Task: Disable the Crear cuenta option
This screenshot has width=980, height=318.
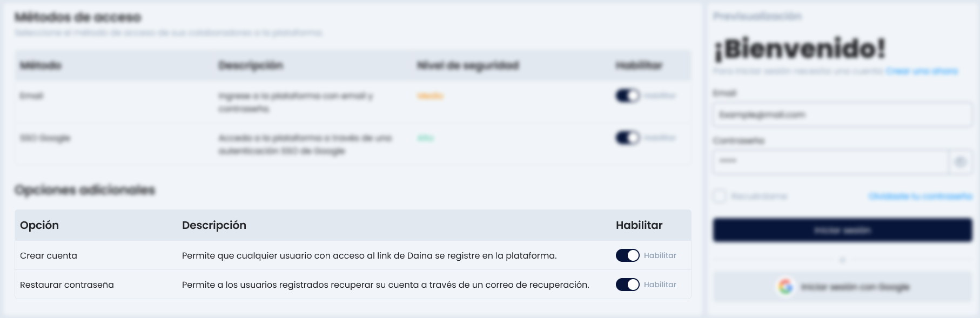Action: [627, 255]
